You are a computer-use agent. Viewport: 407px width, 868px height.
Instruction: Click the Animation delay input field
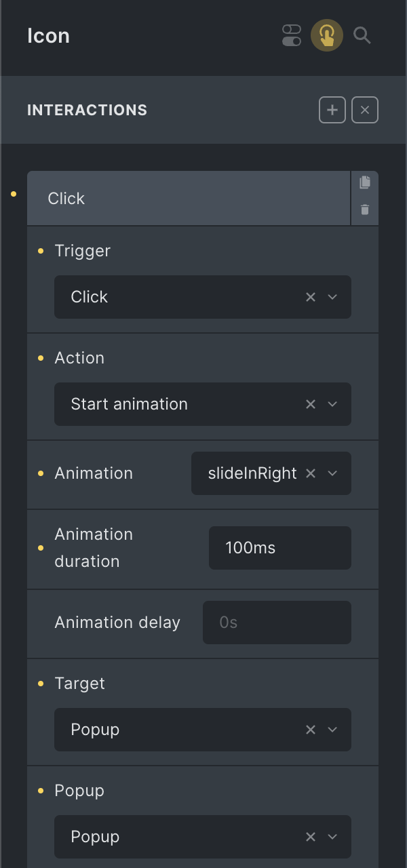(x=277, y=623)
